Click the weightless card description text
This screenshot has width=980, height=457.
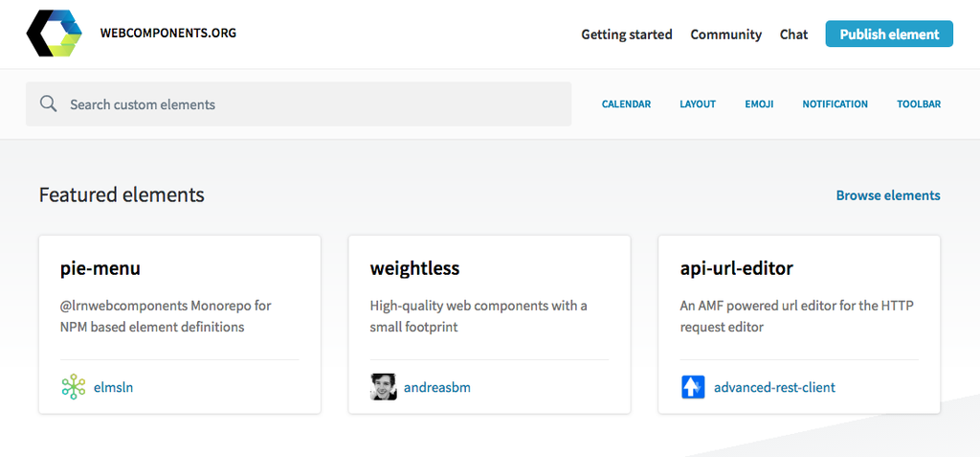(x=479, y=317)
